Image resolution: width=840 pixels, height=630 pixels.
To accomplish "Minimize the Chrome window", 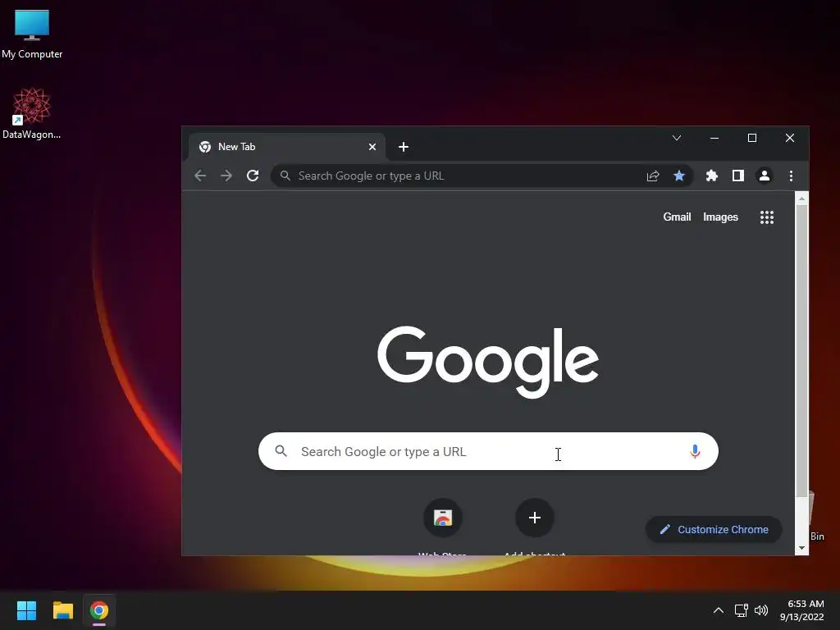I will 714,138.
